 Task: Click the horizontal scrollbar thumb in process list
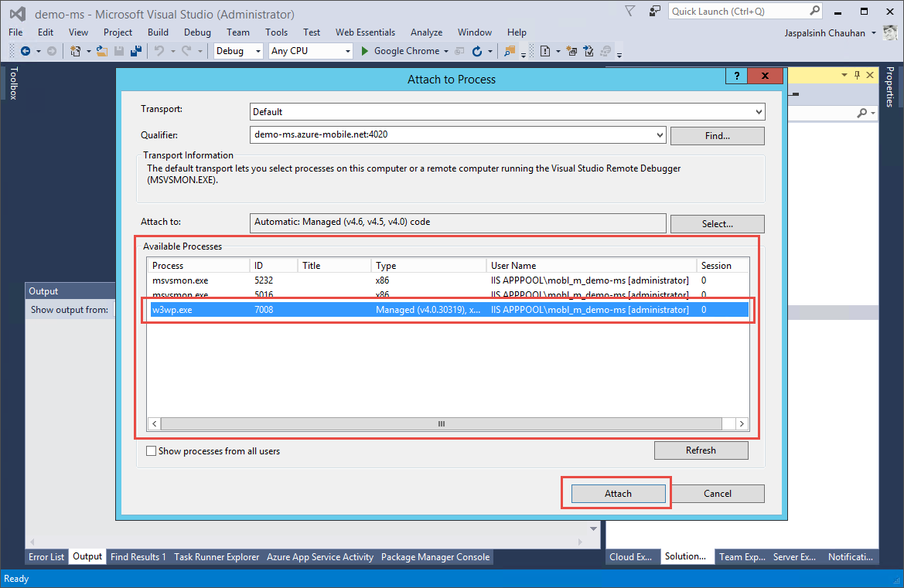point(441,424)
